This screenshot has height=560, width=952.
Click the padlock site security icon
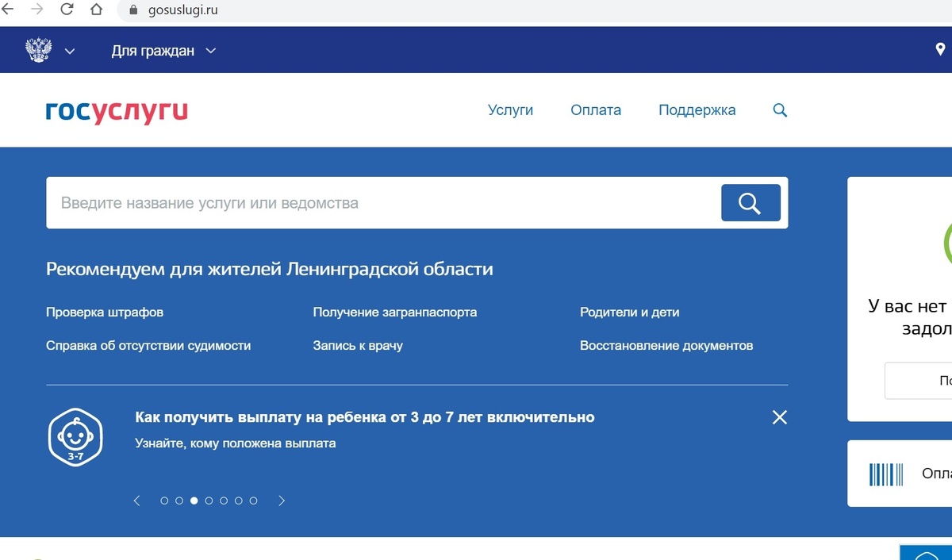(132, 10)
